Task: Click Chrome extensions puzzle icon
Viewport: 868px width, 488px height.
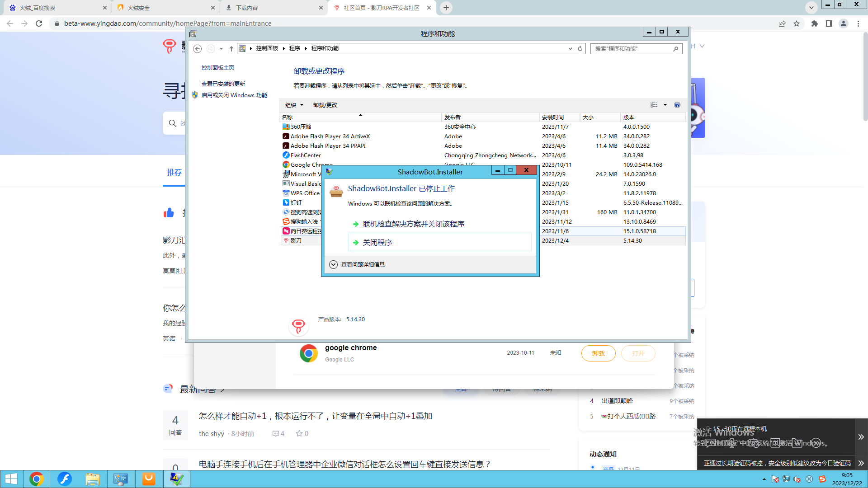Action: coord(814,23)
